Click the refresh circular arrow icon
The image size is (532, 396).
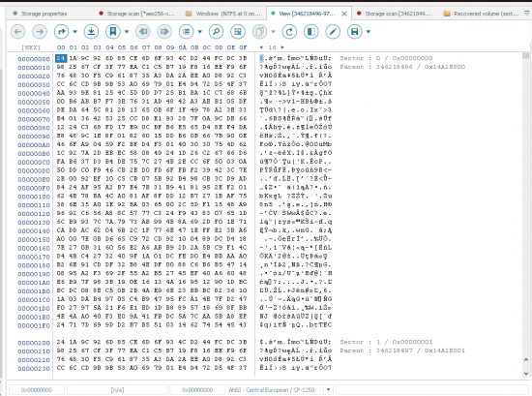point(289,32)
